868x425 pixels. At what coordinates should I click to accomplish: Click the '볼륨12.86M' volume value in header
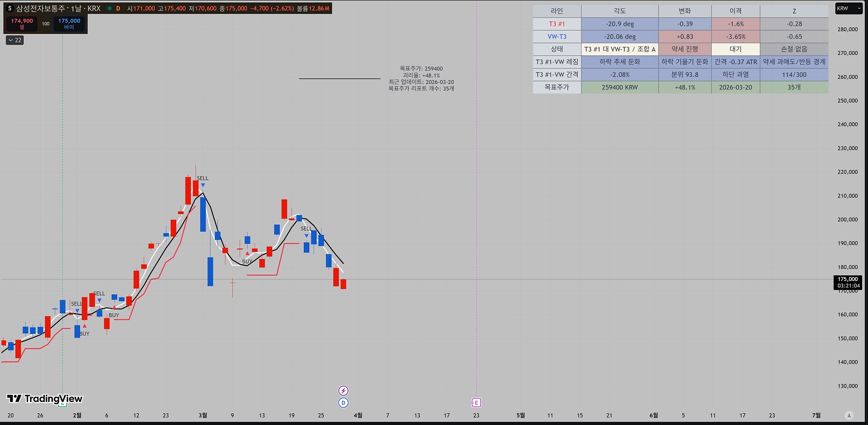coord(313,9)
